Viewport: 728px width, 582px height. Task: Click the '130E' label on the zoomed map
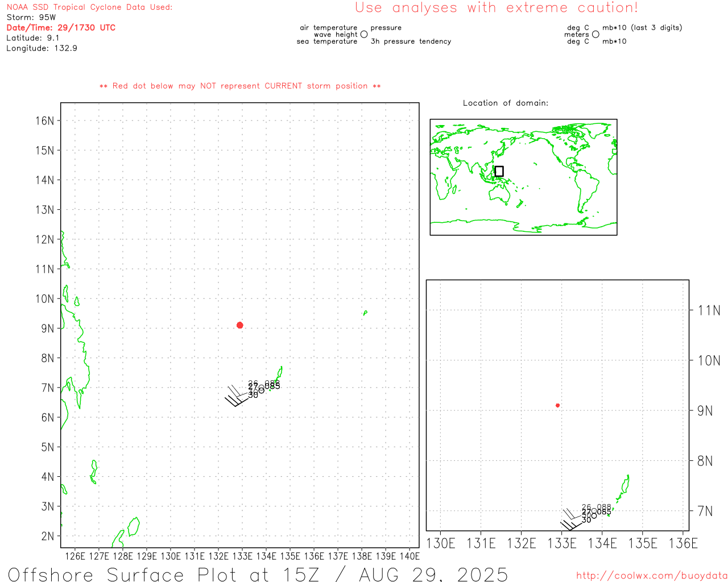pos(441,543)
